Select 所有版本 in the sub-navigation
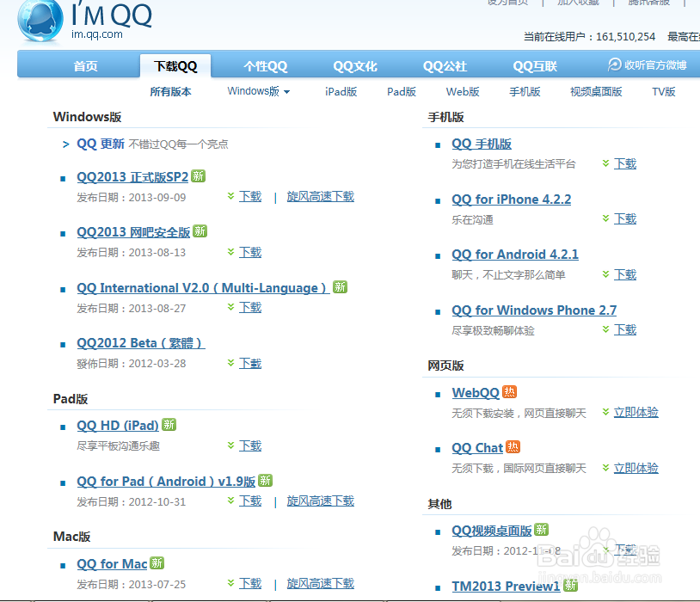Image resolution: width=700 pixels, height=602 pixels. tap(170, 91)
